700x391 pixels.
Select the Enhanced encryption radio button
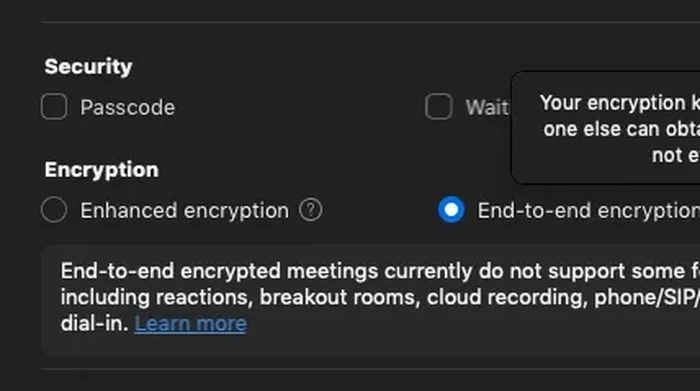54,210
